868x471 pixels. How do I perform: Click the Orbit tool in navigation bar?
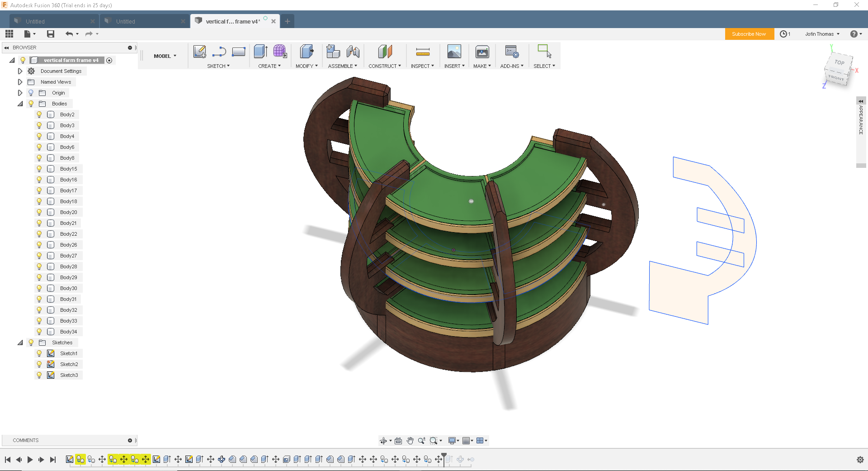coord(383,441)
